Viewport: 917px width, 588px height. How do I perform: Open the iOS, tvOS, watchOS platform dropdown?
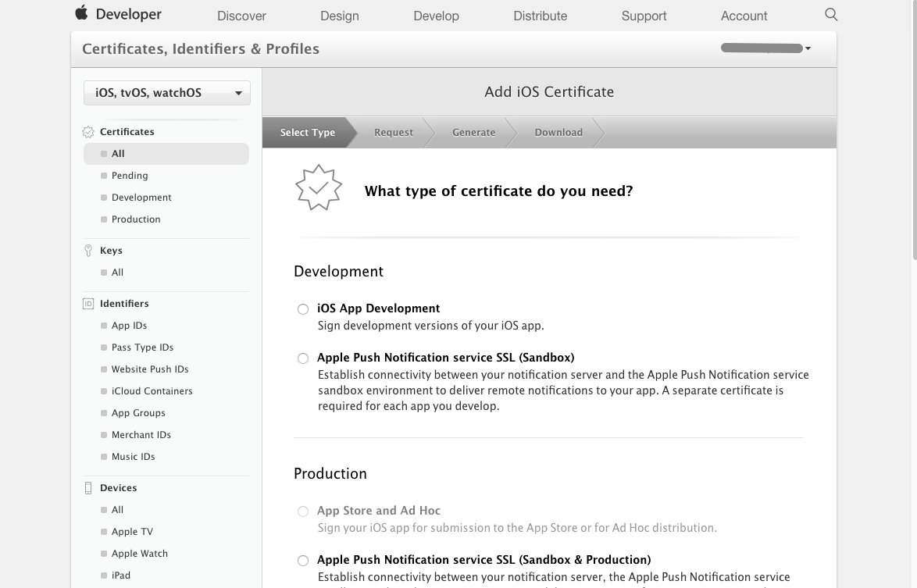[x=167, y=93]
